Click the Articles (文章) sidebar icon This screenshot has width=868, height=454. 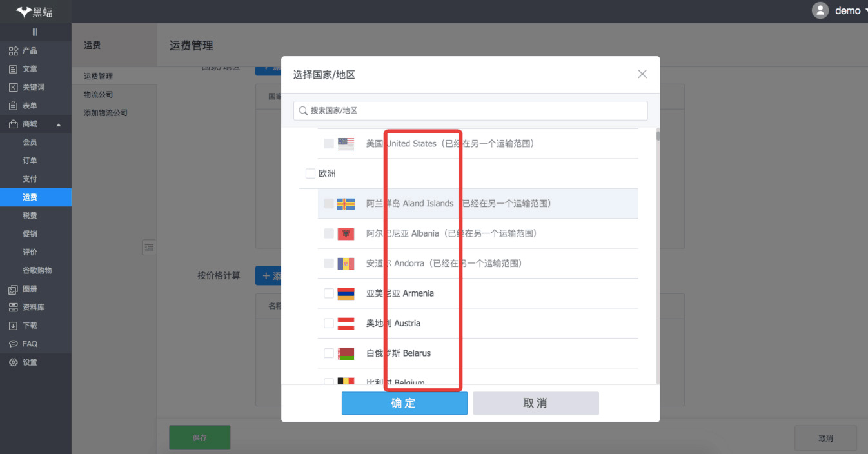tap(13, 69)
